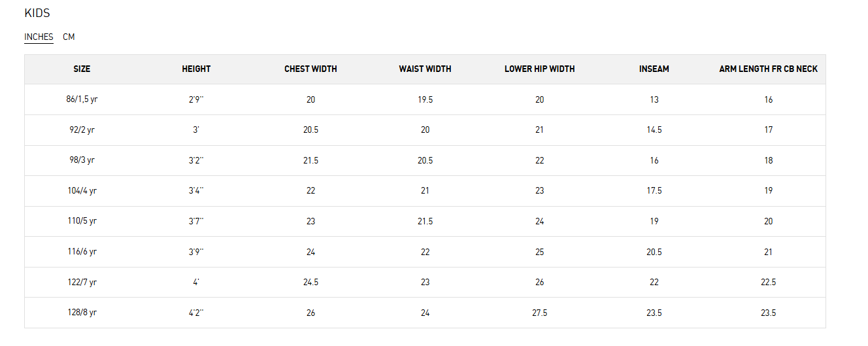The width and height of the screenshot is (868, 346).
Task: Select the 110/5 yr size cell
Action: click(82, 221)
